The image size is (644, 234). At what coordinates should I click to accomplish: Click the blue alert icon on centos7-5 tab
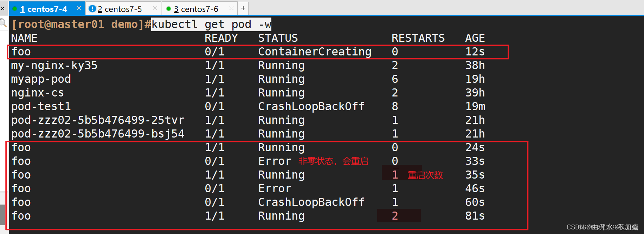tap(92, 9)
